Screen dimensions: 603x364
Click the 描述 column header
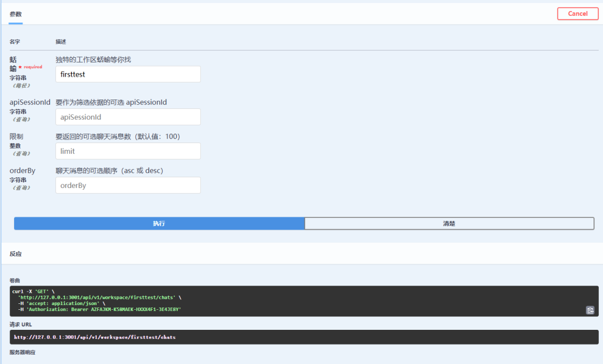[x=61, y=42]
